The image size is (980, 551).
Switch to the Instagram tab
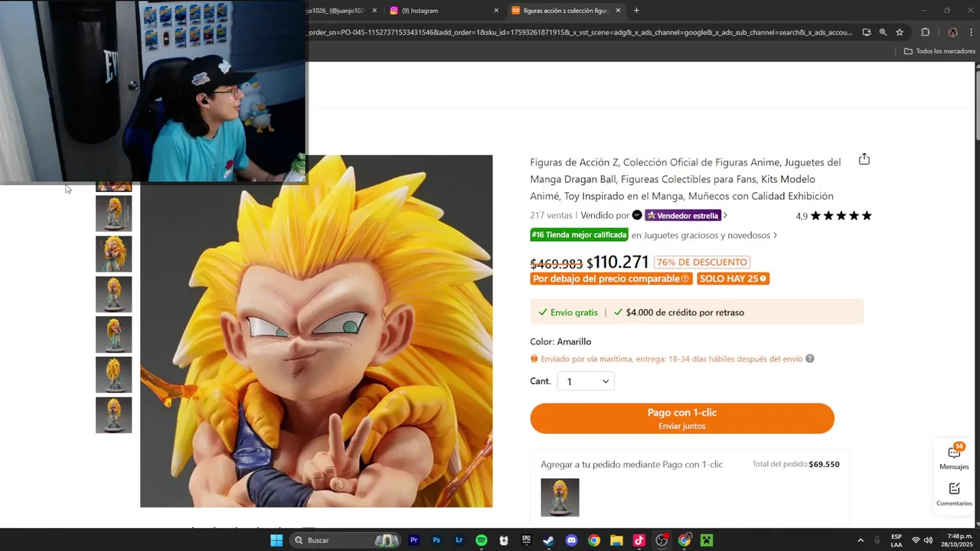click(443, 11)
